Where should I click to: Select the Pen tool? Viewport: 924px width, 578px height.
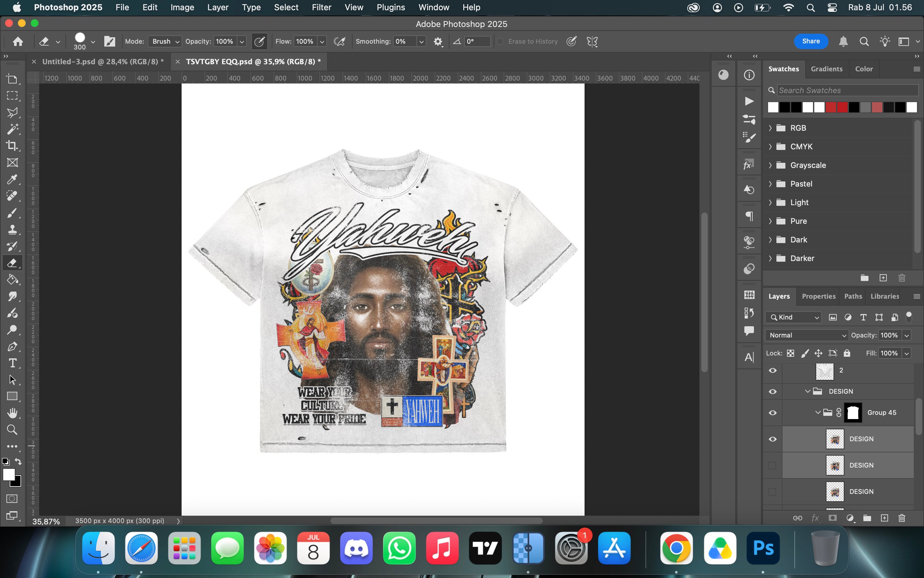pyautogui.click(x=12, y=346)
